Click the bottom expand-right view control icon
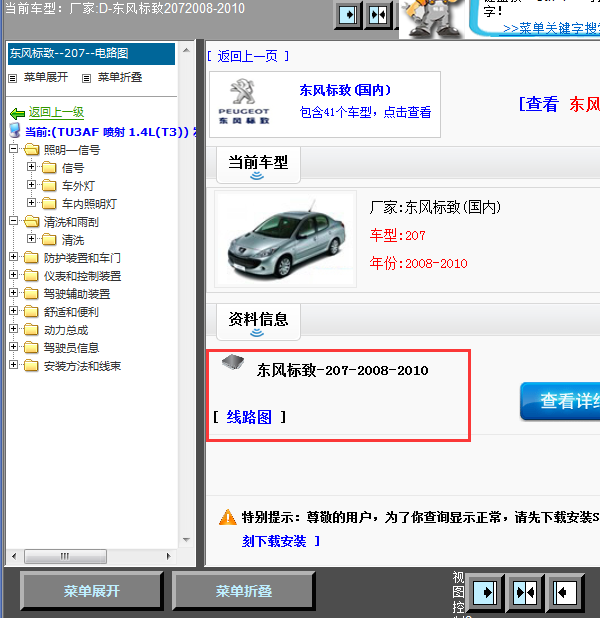Screen dimensions: 600x618 point(484,592)
